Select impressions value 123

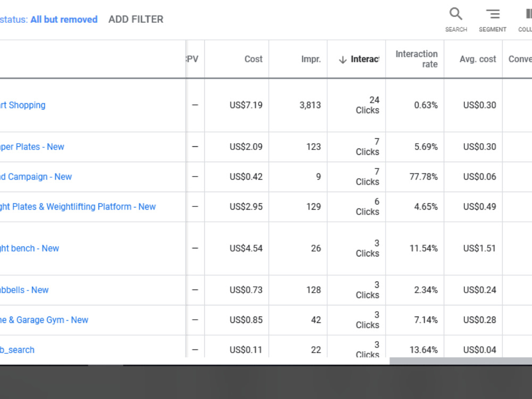coord(313,147)
